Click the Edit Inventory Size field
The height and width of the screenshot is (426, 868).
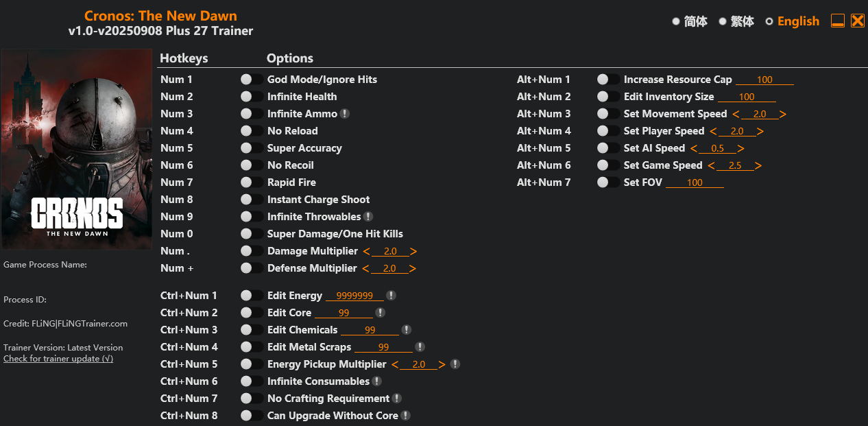pos(747,97)
